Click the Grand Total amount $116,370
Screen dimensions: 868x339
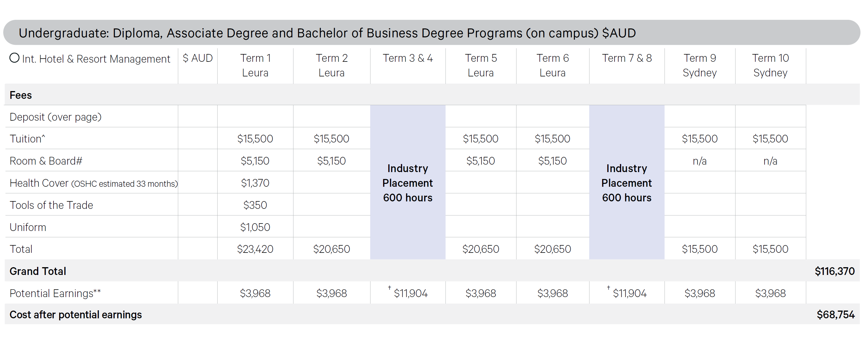pos(834,271)
